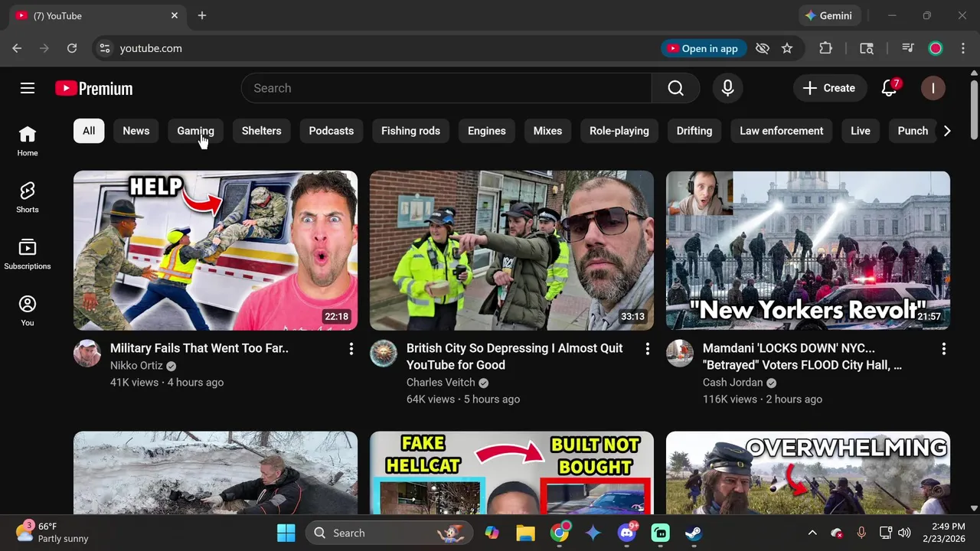This screenshot has height=551, width=980.
Task: Go to Home in sidebar
Action: tap(28, 142)
